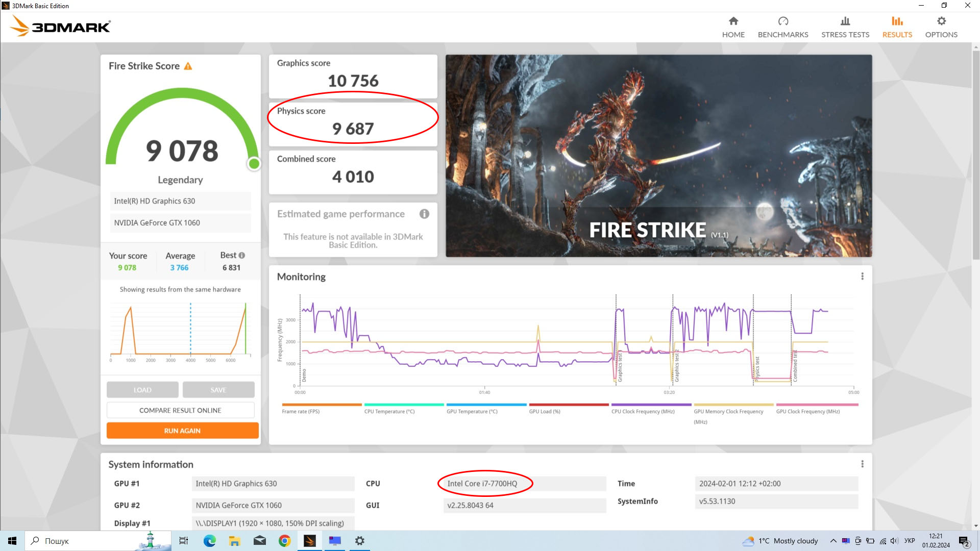Open Task View from the taskbar
Viewport: 980px width, 551px height.
184,541
